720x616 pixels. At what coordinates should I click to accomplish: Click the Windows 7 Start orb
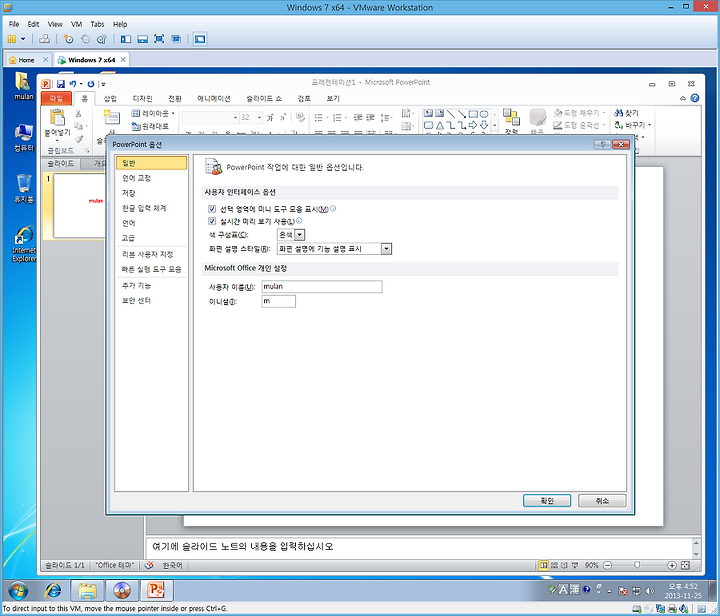[18, 591]
